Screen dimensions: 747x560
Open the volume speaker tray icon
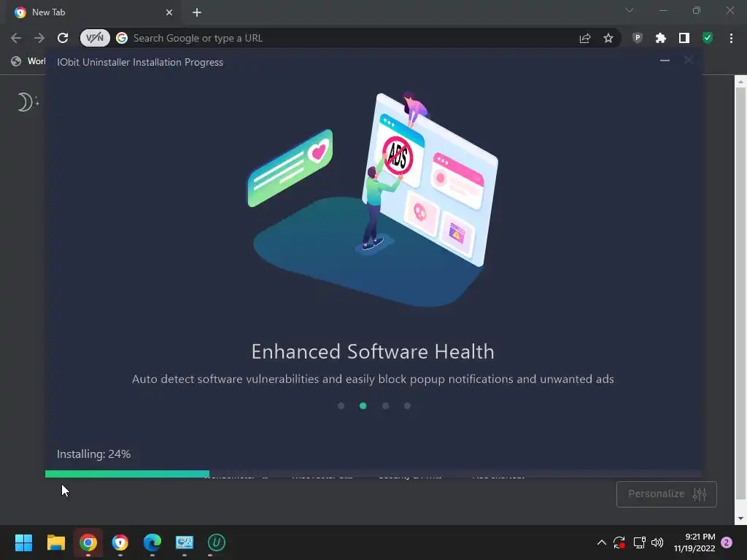[657, 542]
